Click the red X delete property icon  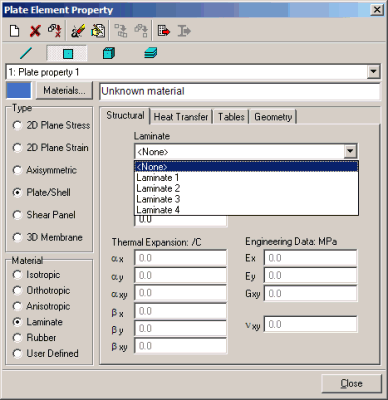(x=35, y=31)
